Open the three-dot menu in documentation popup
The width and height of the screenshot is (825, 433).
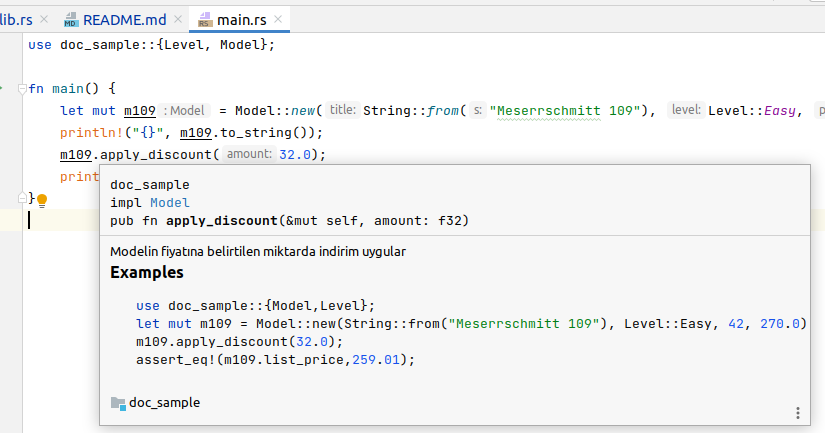(x=797, y=413)
